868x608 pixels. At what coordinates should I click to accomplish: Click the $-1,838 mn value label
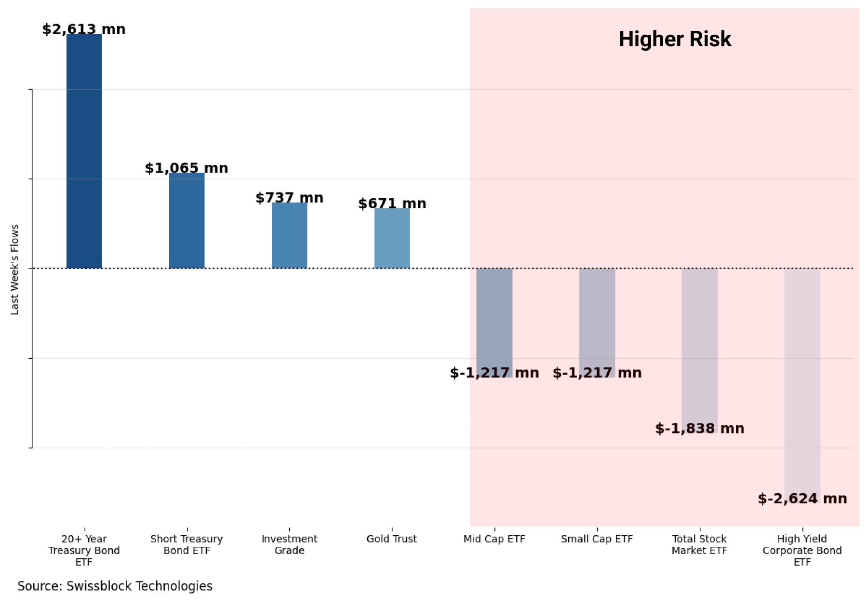coord(700,428)
